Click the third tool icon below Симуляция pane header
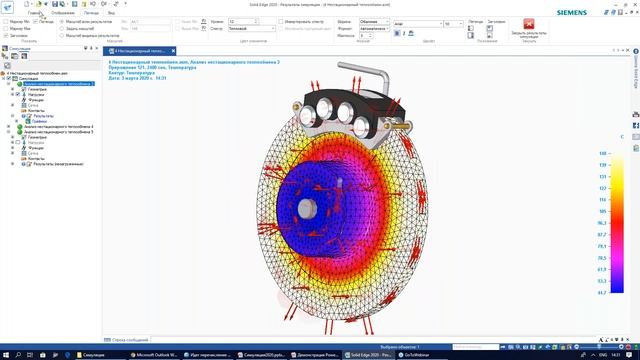The width and height of the screenshot is (640, 360). 24,56
